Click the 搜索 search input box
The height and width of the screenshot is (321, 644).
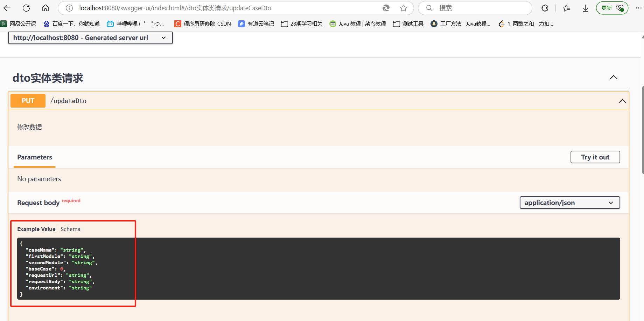[x=479, y=8]
